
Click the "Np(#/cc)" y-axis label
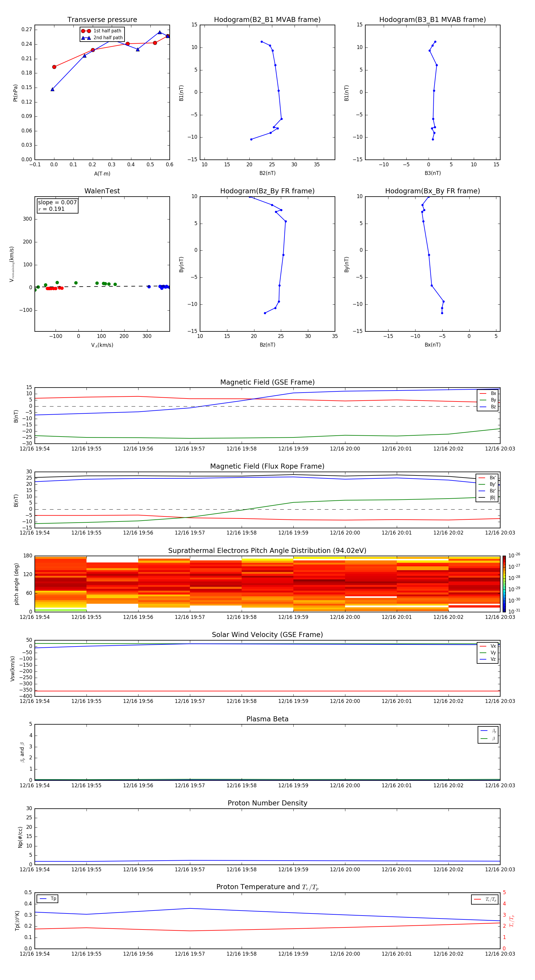20,837
